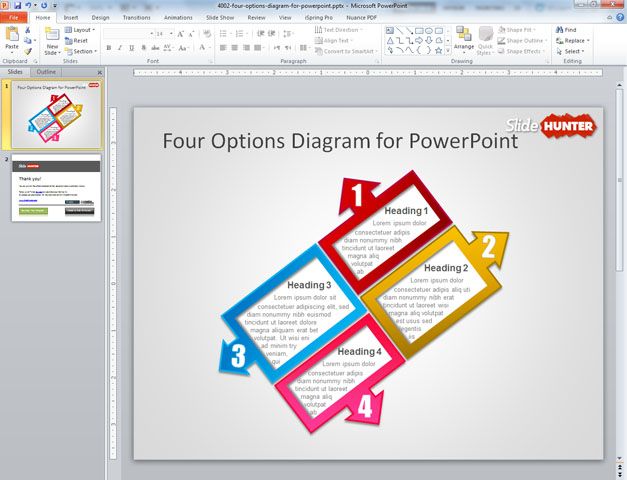Select the Line shape in gallery
This screenshot has width=627, height=480.
pyautogui.click(x=399, y=30)
